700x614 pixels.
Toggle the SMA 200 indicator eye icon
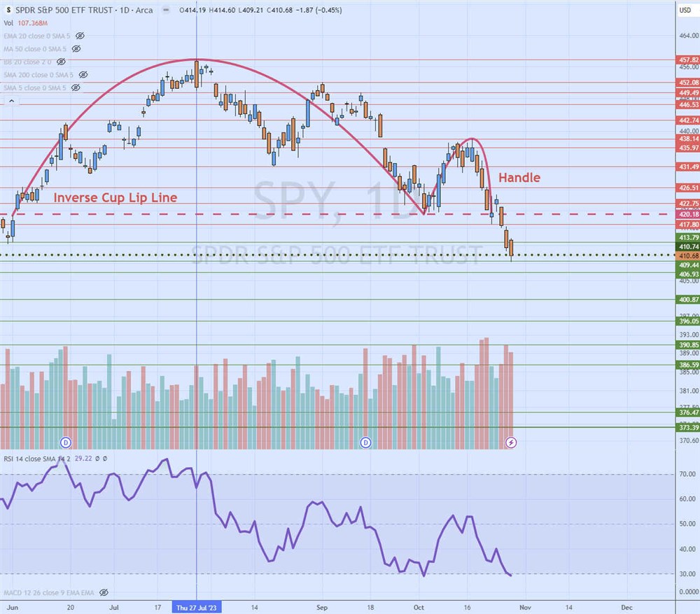click(x=83, y=75)
